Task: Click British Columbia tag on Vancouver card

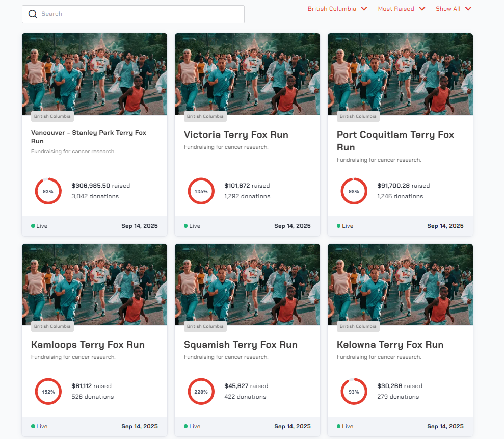Action: pos(52,116)
